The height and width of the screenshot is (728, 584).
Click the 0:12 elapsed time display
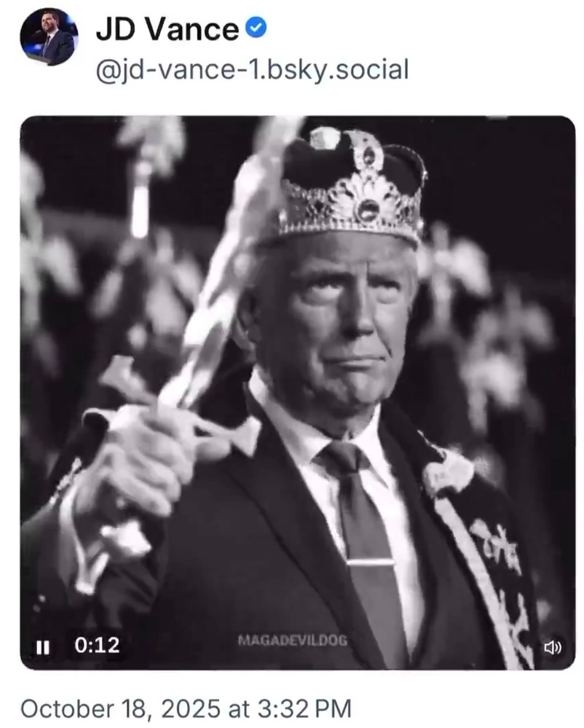point(97,646)
